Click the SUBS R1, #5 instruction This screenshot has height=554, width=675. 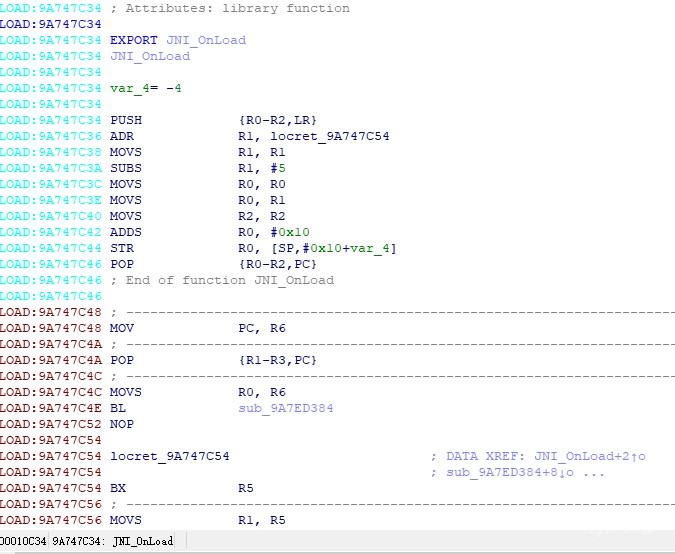click(x=198, y=168)
